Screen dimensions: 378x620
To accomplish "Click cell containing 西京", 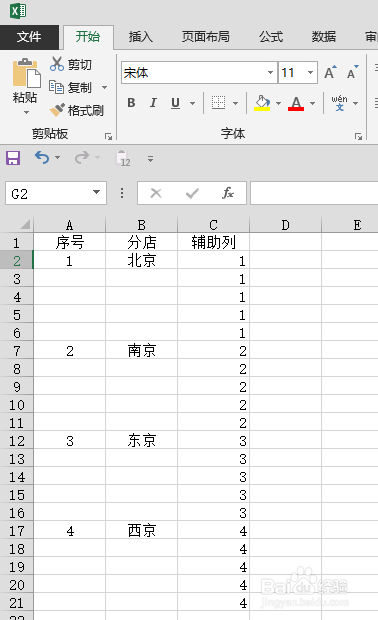I will tap(142, 531).
